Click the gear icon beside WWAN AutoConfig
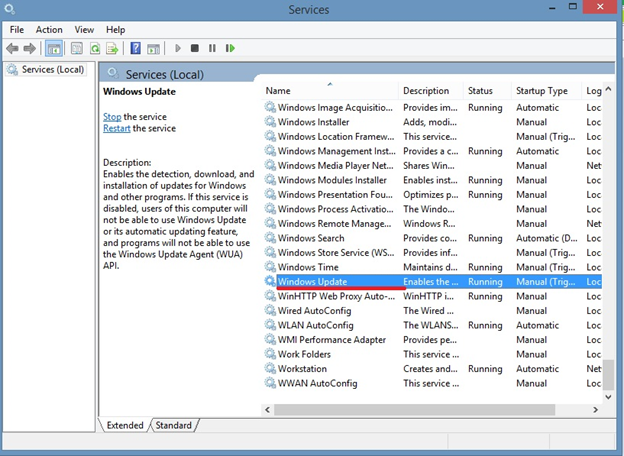This screenshot has height=456, width=624. click(270, 383)
